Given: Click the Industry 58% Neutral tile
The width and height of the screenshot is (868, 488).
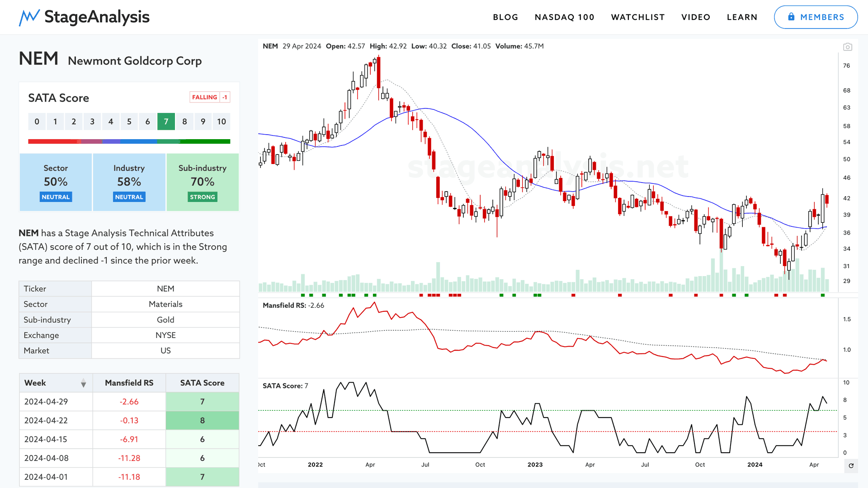Looking at the screenshot, I should pos(129,182).
